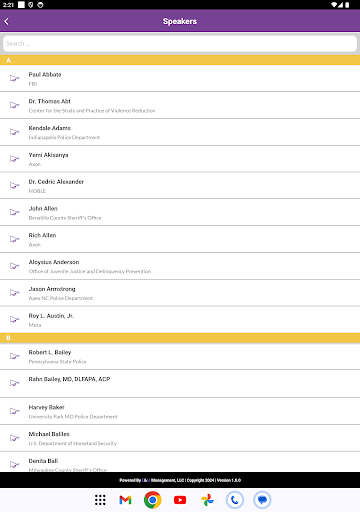360x512 pixels.
Task: Open Gmail from the dock
Action: tap(125, 500)
